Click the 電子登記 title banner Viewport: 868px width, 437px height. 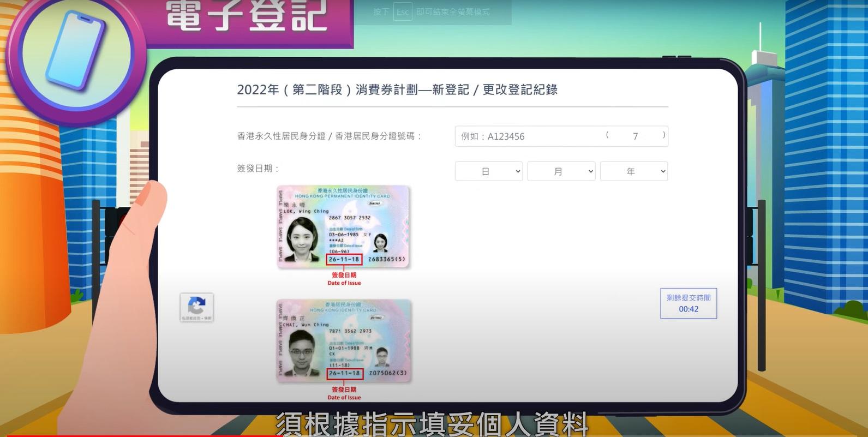click(x=247, y=16)
